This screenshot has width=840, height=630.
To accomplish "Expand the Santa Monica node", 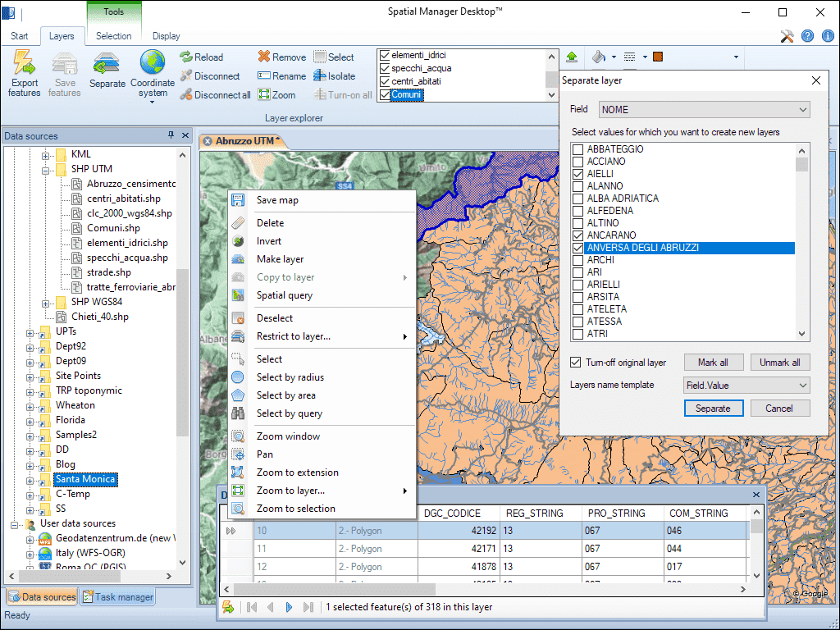I will click(x=30, y=481).
